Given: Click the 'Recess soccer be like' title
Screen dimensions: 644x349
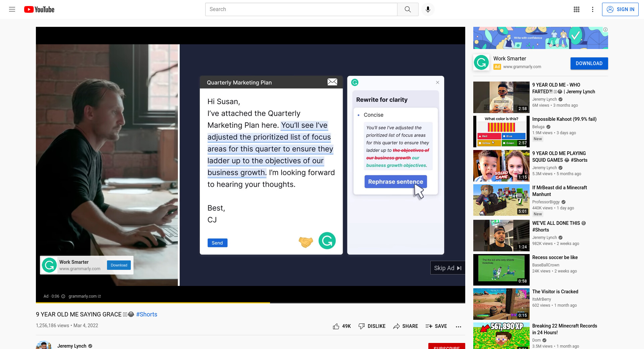Looking at the screenshot, I should pyautogui.click(x=555, y=257).
